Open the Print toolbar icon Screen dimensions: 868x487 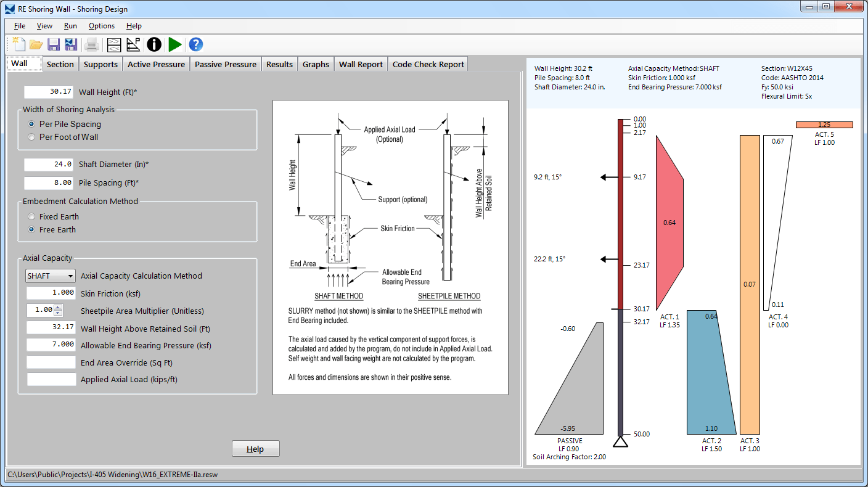pyautogui.click(x=92, y=44)
